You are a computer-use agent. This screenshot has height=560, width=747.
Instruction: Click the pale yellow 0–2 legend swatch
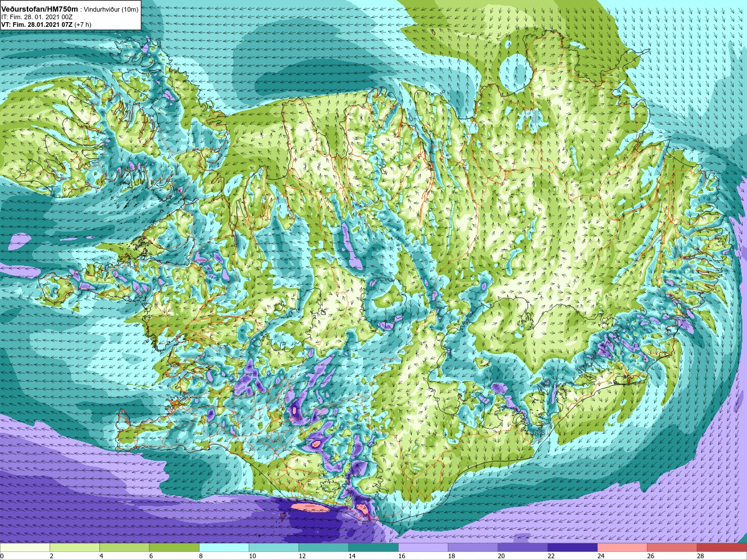(25, 548)
